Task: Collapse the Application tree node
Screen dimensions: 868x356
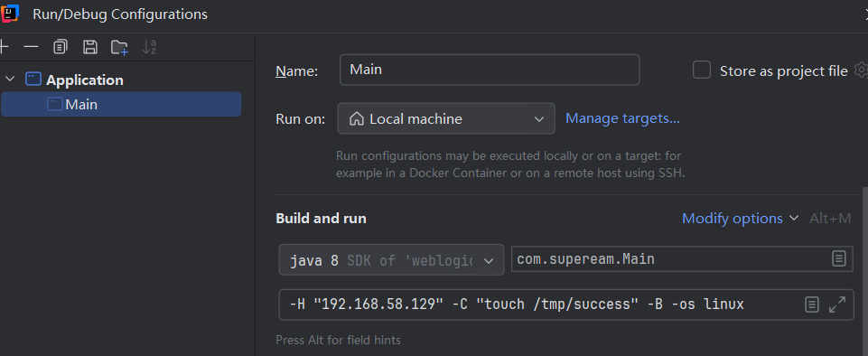Action: tap(9, 80)
